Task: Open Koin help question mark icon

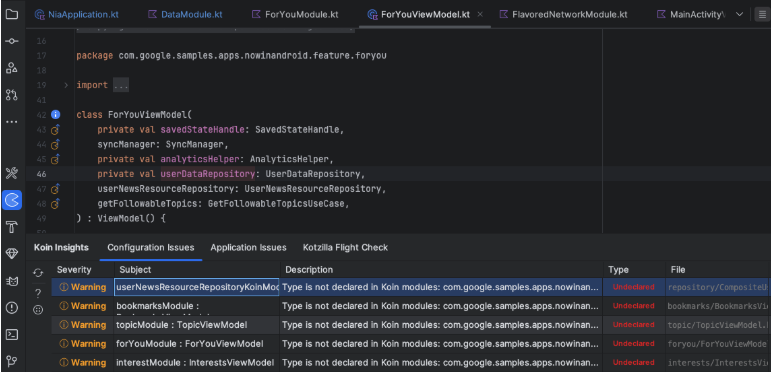Action: [x=38, y=293]
